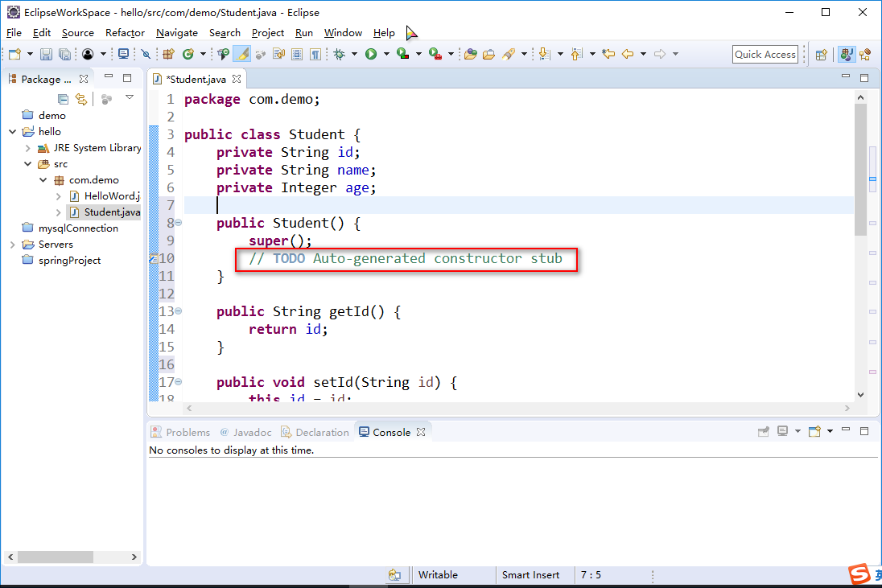Toggle Word Wrap toolbar icon
The width and height of the screenshot is (882, 588).
[279, 54]
